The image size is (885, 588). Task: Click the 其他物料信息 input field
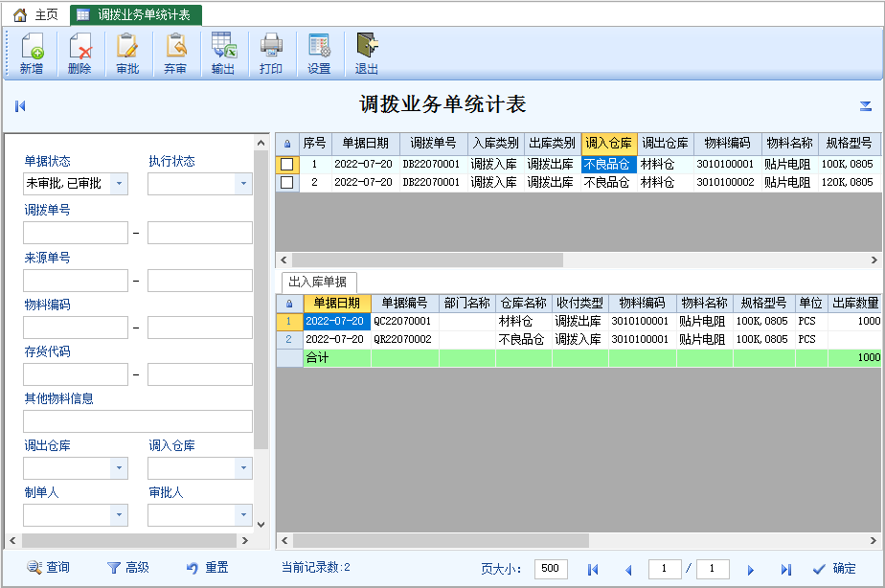click(138, 421)
